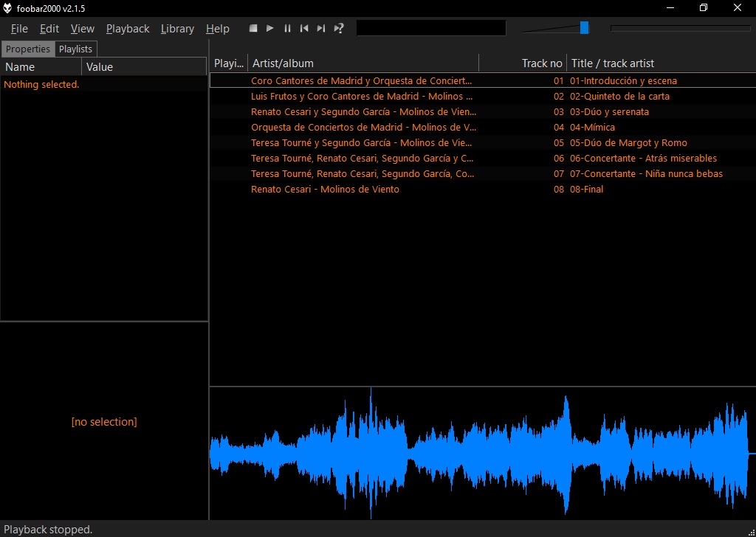Open the Playback menu
Image resolution: width=756 pixels, height=537 pixels.
pos(128,29)
